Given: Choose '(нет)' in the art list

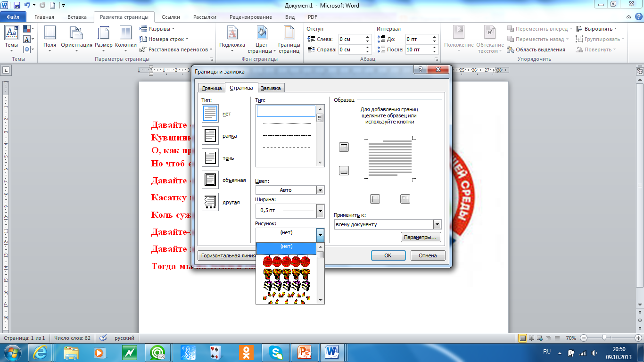Looking at the screenshot, I should point(286,248).
